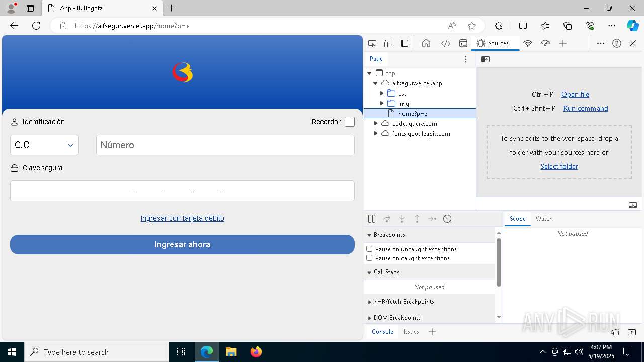Image resolution: width=644 pixels, height=362 pixels.
Task: Open Read aloud icon in address bar
Action: pos(452,26)
